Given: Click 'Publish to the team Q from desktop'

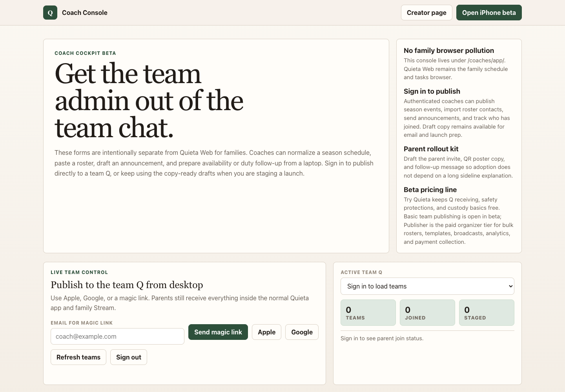Looking at the screenshot, I should coord(127,285).
